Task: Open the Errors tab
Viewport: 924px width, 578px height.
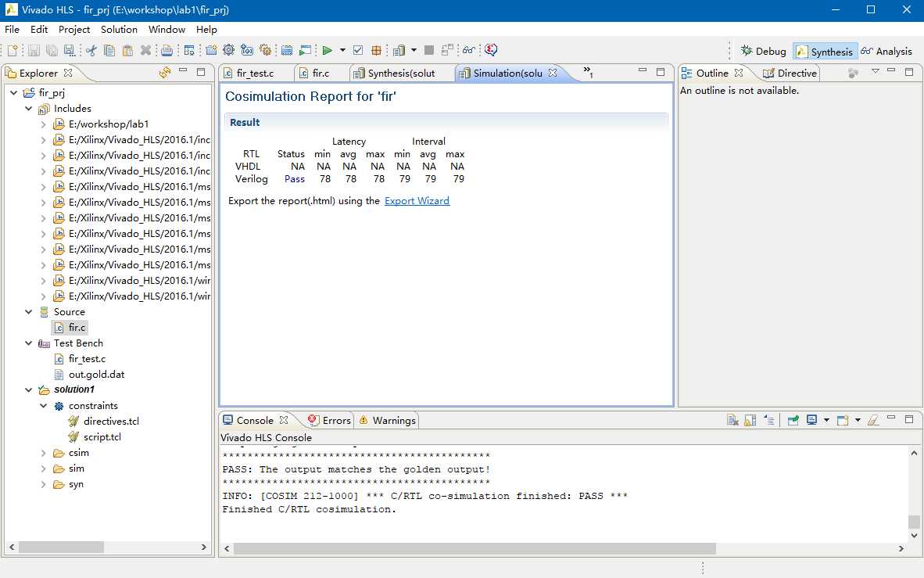Action: 329,421
